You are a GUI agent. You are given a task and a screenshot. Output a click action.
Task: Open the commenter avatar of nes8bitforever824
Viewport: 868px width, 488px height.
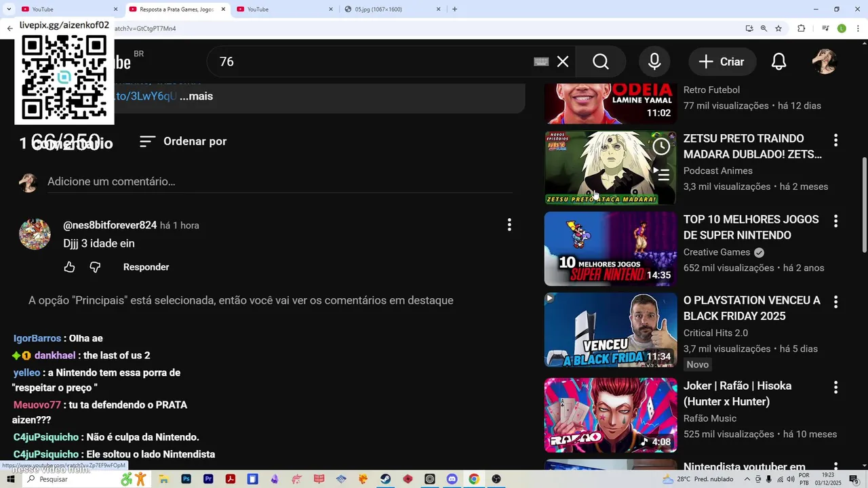pos(35,234)
